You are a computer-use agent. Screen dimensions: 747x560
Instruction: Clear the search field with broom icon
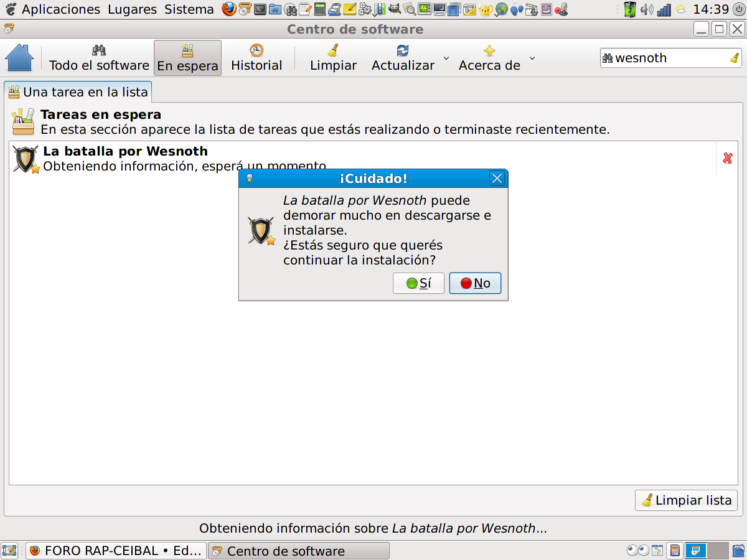(735, 58)
